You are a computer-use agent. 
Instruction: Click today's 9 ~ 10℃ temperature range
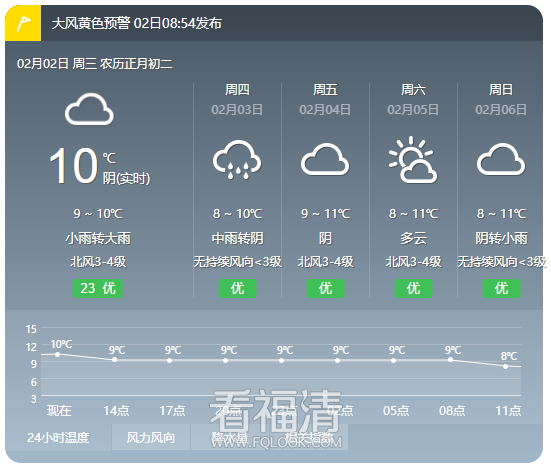click(98, 214)
